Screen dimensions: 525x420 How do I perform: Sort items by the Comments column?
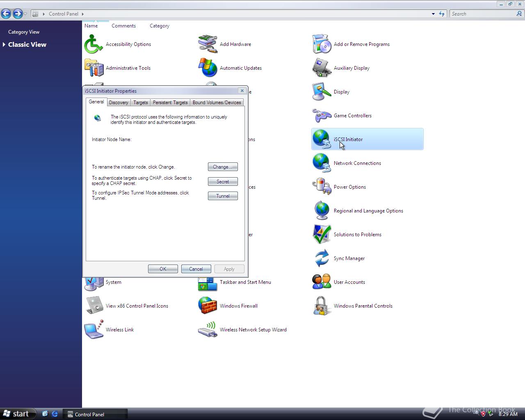(x=123, y=26)
